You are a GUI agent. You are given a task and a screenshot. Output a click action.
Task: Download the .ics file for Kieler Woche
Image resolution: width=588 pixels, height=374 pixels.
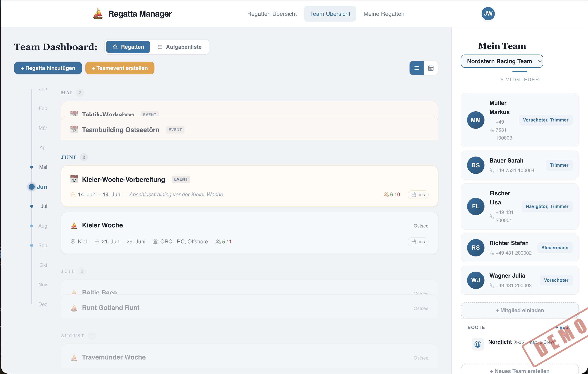(418, 242)
